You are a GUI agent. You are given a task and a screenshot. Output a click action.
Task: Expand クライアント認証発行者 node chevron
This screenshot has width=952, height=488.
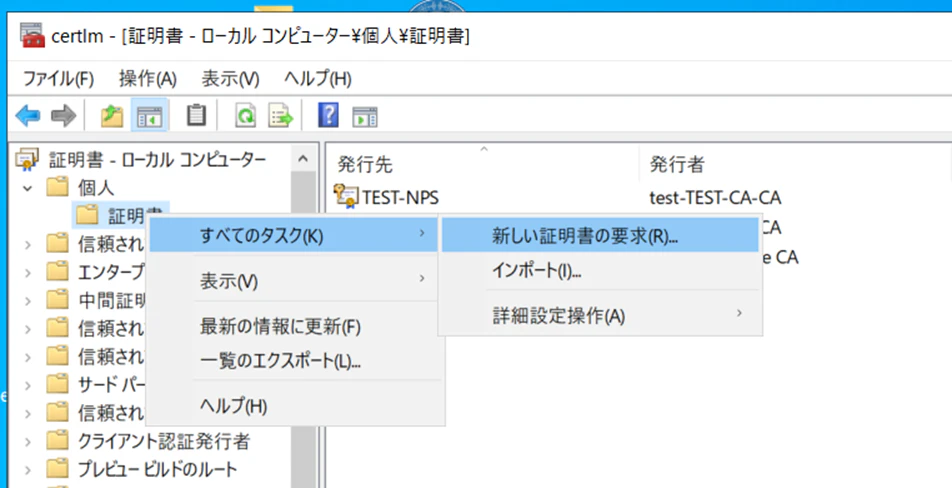(27, 441)
